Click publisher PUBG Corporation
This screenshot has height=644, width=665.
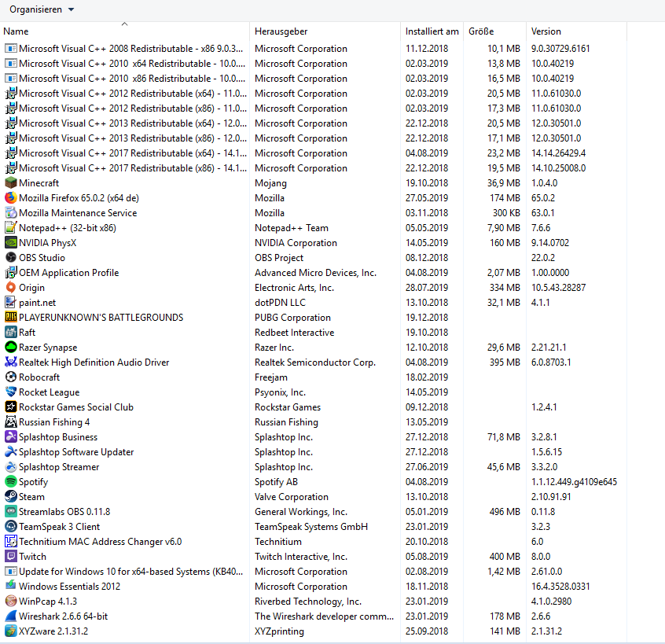pyautogui.click(x=292, y=318)
